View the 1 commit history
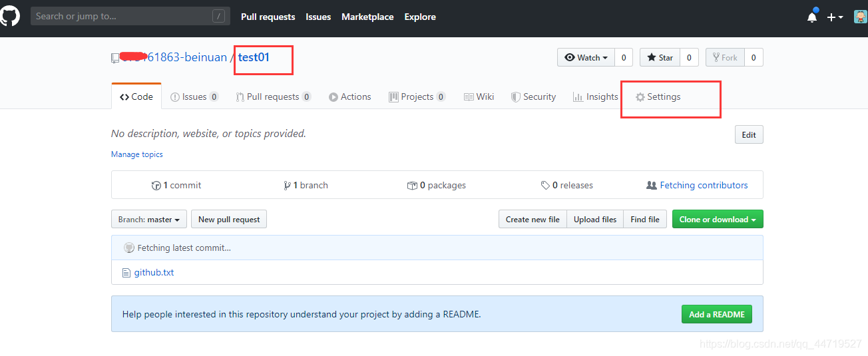The image size is (868, 356). pyautogui.click(x=176, y=185)
